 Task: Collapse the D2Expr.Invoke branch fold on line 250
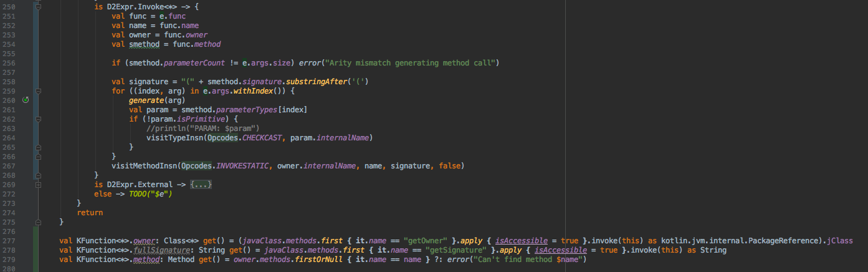pos(38,7)
